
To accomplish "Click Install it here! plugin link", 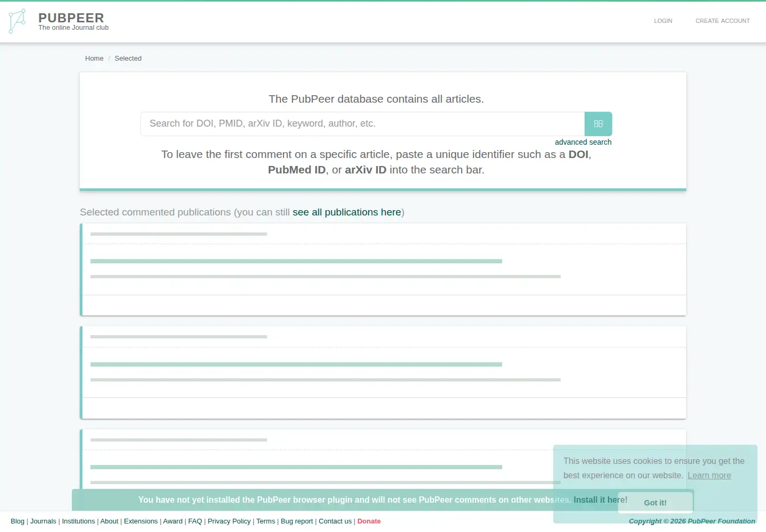I will tap(600, 500).
